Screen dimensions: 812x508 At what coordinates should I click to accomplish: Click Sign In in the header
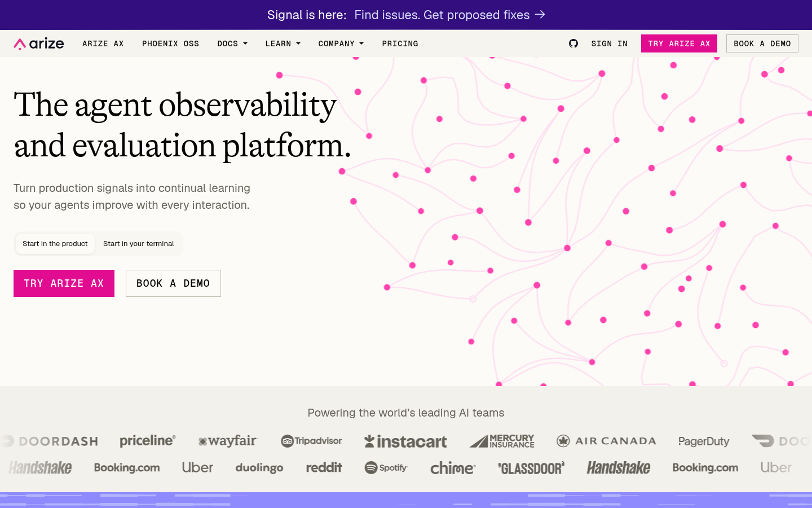tap(610, 43)
